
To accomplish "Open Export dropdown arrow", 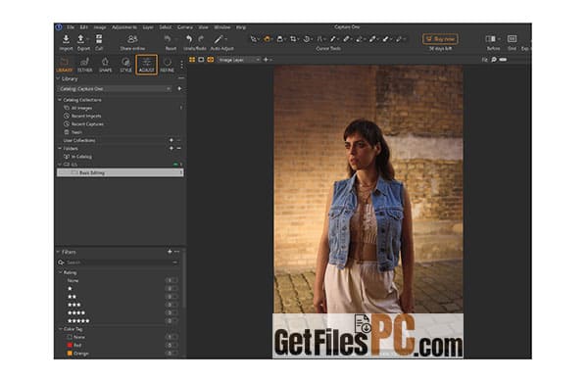I will pyautogui.click(x=88, y=39).
